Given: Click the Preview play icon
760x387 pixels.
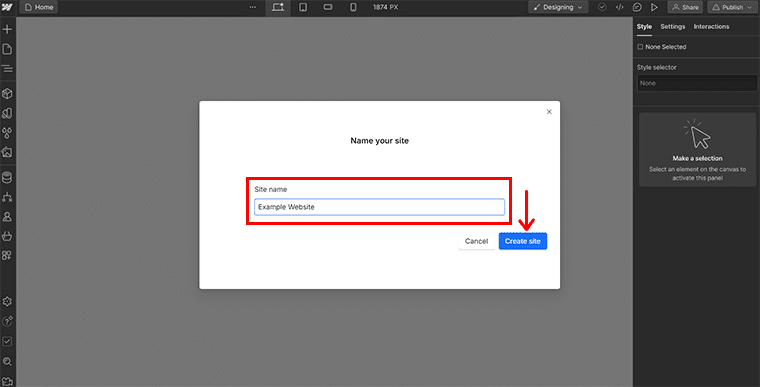Looking at the screenshot, I should click(654, 7).
